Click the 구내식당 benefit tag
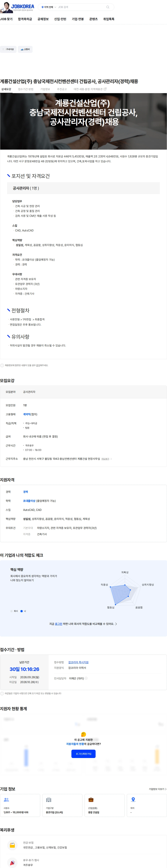This screenshot has height=868, width=167. click(8, 49)
